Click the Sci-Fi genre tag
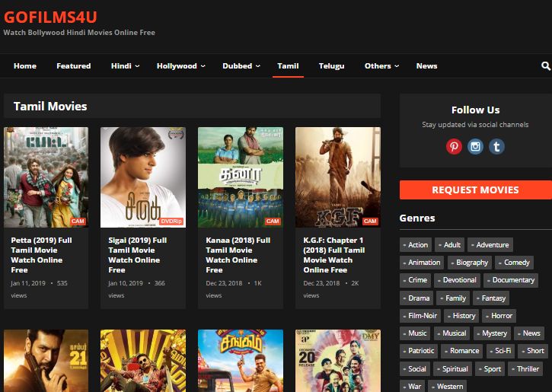The height and width of the screenshot is (392, 552). pyautogui.click(x=500, y=351)
